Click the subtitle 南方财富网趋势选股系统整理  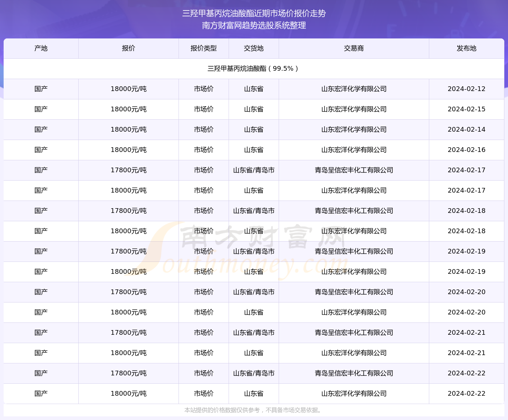coord(254,25)
